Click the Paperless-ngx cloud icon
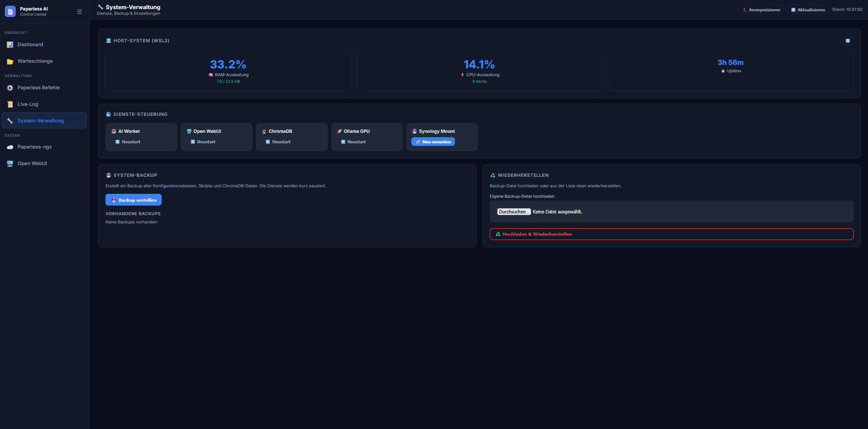Screen dimensions: 868x429 [x=10, y=147]
